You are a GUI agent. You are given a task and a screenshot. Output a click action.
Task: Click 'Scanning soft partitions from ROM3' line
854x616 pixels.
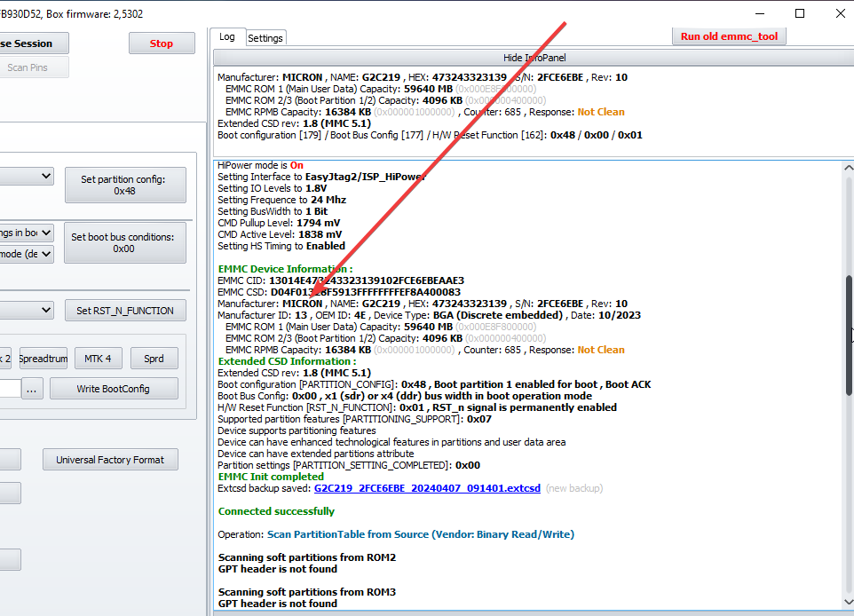pos(306,592)
